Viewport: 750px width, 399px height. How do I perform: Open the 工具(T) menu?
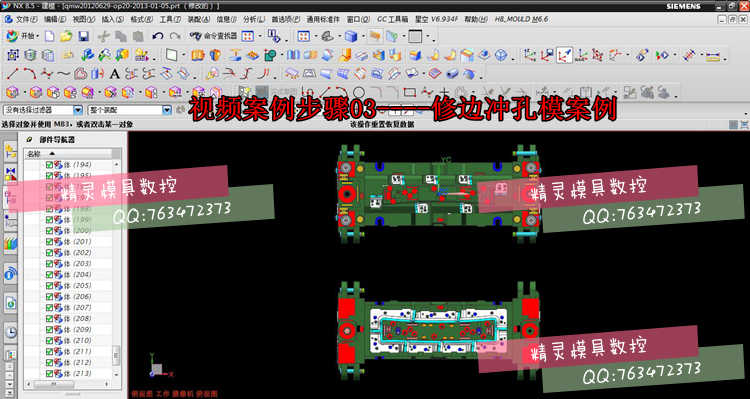coord(170,20)
